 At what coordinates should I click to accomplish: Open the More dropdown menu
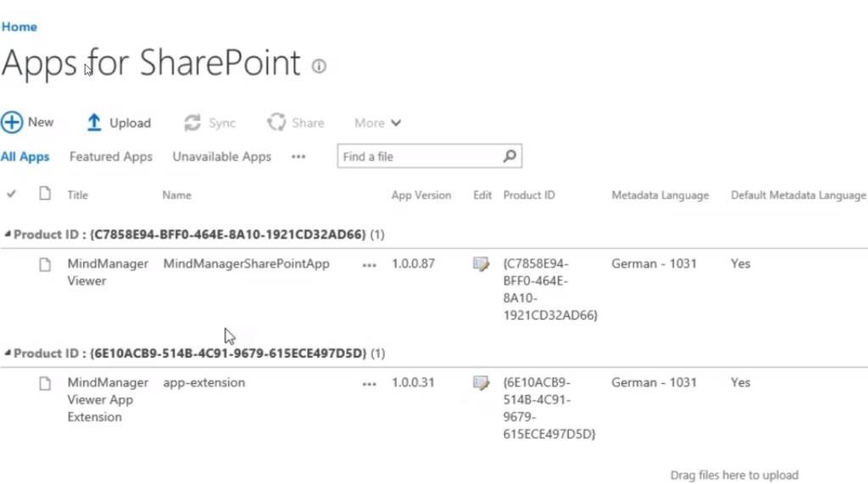click(377, 123)
